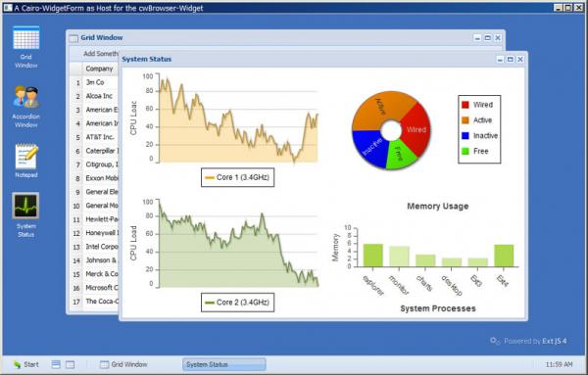Select the Citigroup row in grid
This screenshot has height=375, width=588.
tap(94, 164)
